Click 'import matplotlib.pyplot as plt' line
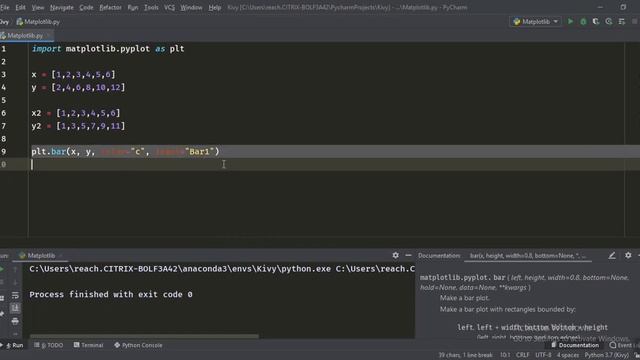 pyautogui.click(x=108, y=49)
